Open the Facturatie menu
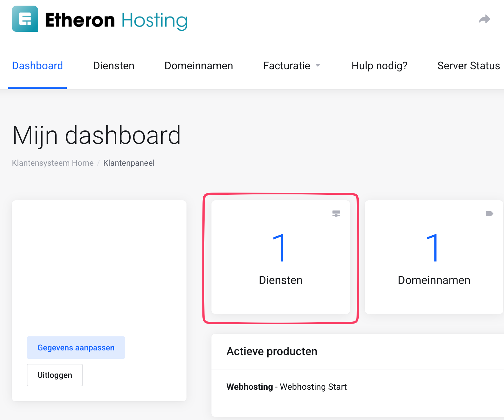Image resolution: width=504 pixels, height=420 pixels. point(287,66)
